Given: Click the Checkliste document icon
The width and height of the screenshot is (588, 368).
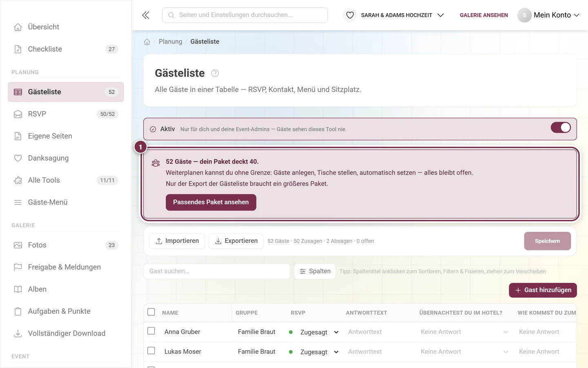Looking at the screenshot, I should 18,49.
